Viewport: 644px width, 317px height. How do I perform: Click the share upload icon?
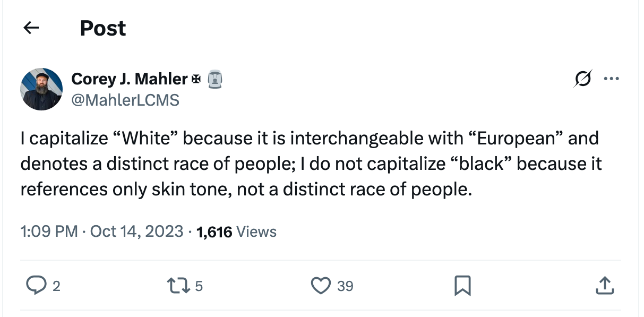(x=604, y=286)
